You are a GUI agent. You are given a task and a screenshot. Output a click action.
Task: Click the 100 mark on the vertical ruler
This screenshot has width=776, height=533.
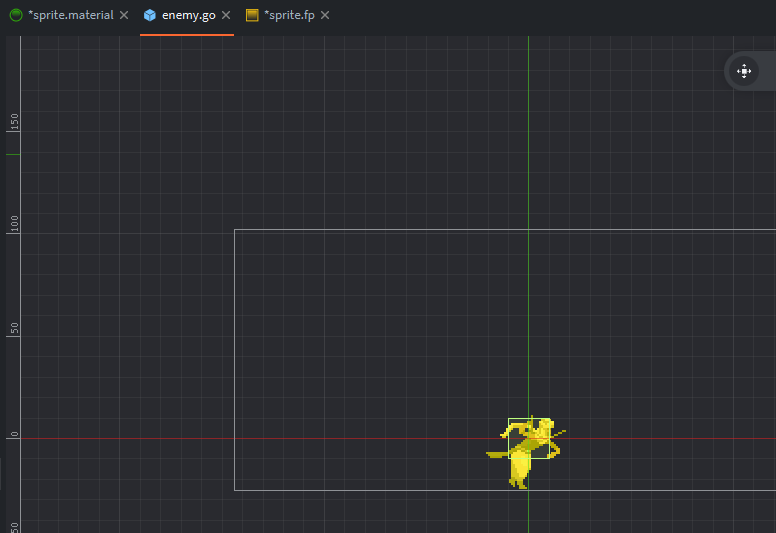[x=14, y=224]
